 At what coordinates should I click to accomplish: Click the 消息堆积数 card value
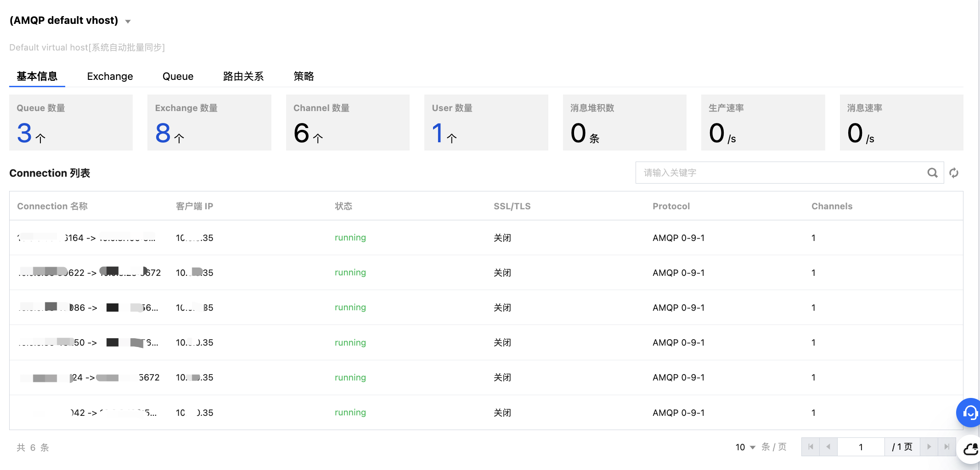click(578, 133)
